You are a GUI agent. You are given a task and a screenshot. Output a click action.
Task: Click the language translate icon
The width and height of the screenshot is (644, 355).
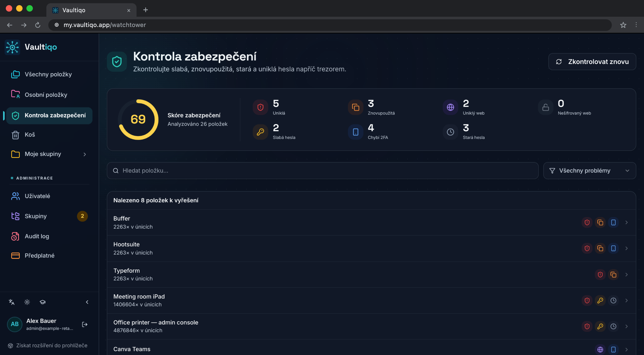(x=12, y=302)
